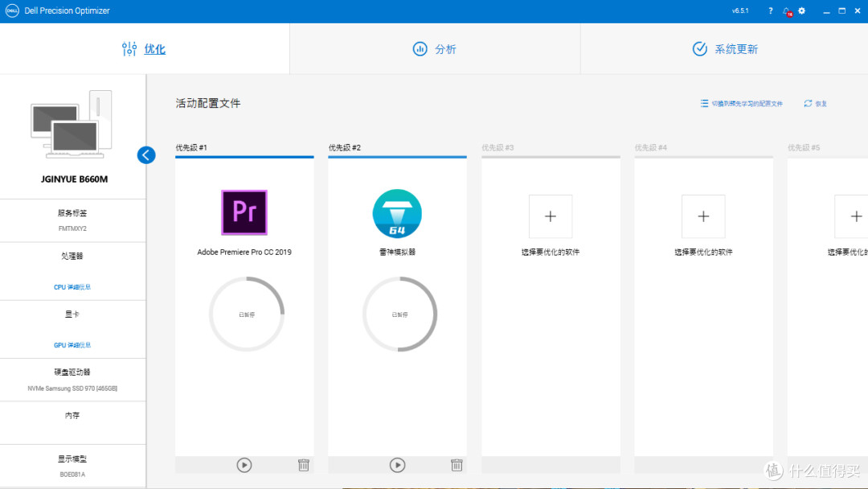Screen dimensions: 868x489
Task: Click the Premiere Pro progress ring
Action: coord(247,314)
